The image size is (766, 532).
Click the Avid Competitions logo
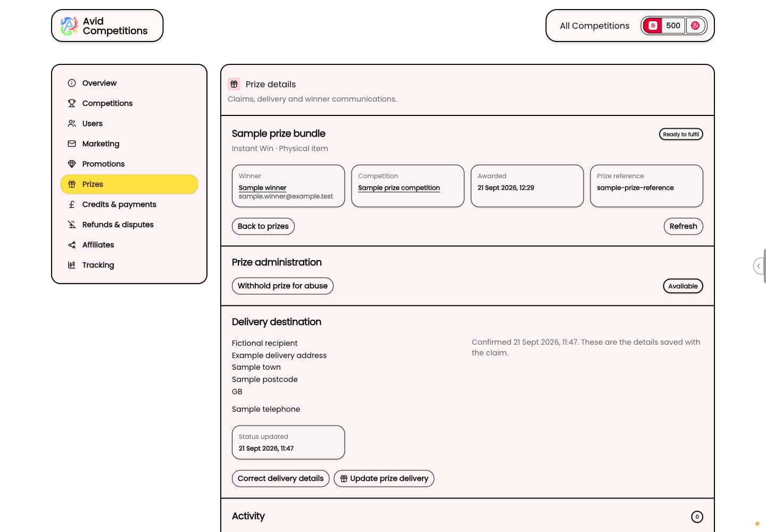coord(107,26)
